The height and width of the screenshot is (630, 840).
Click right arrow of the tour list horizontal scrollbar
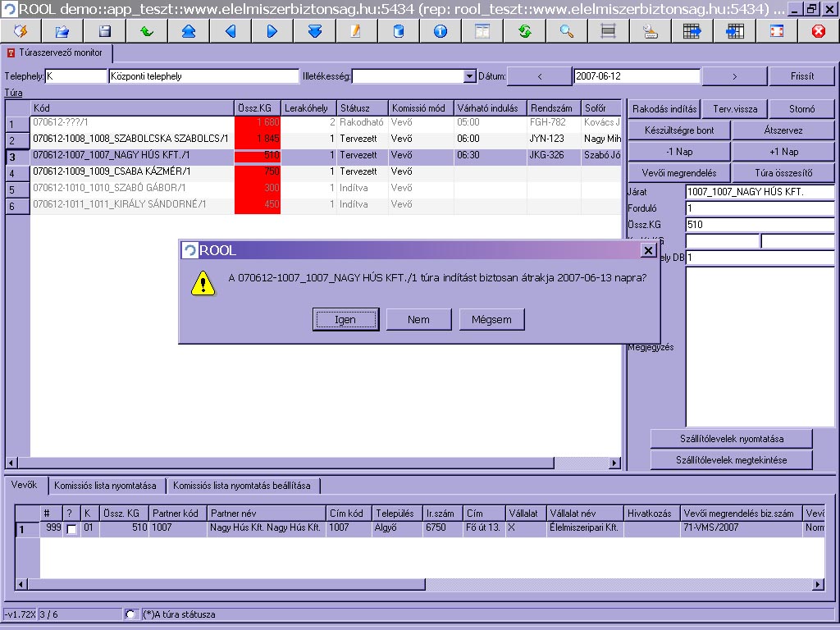(616, 463)
